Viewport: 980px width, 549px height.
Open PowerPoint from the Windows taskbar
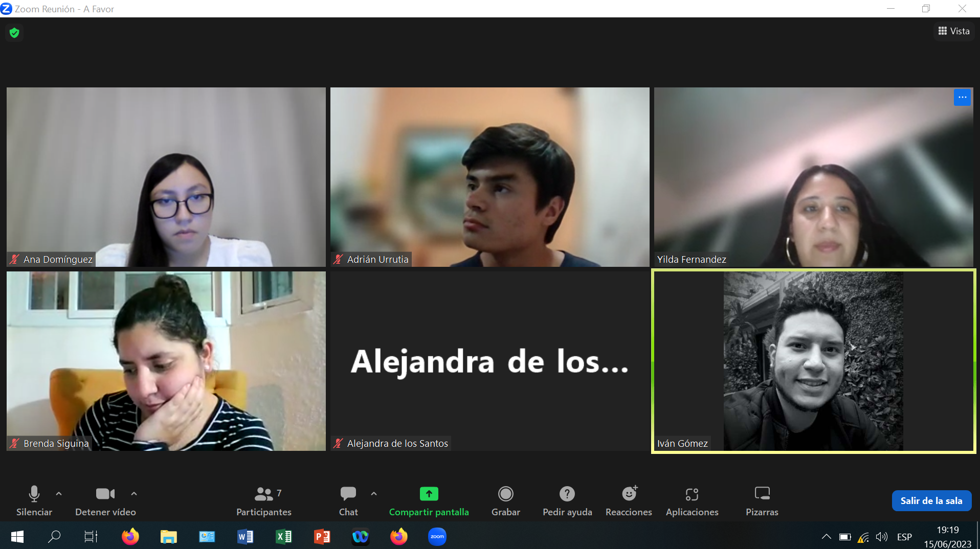pyautogui.click(x=322, y=537)
